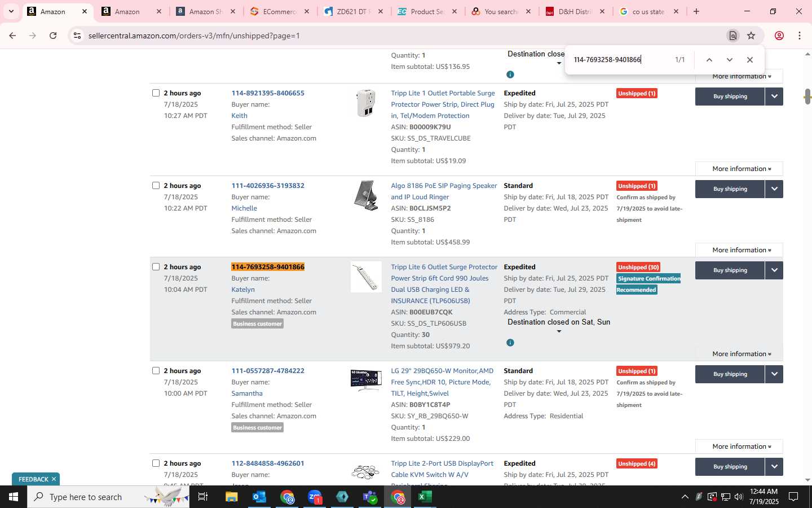Screen dimensions: 812x508
Task: Click Buy shipping for order 114-8921395-8406655
Action: click(x=730, y=97)
